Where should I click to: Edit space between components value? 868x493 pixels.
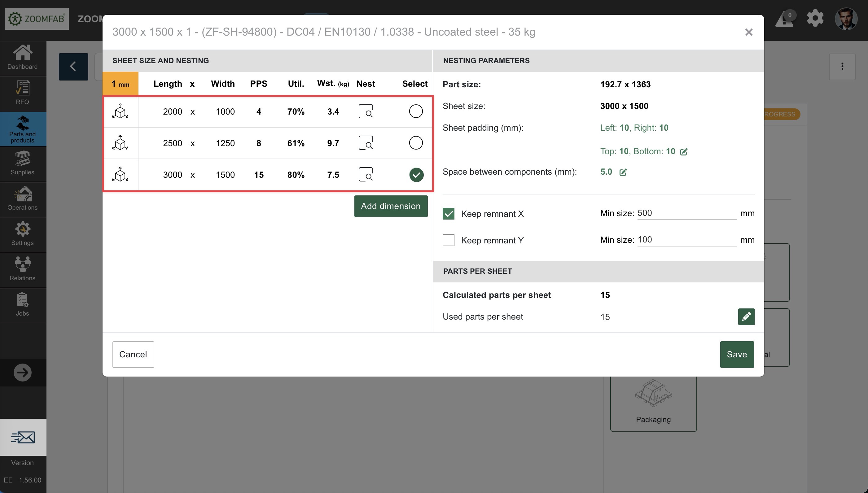click(x=623, y=172)
